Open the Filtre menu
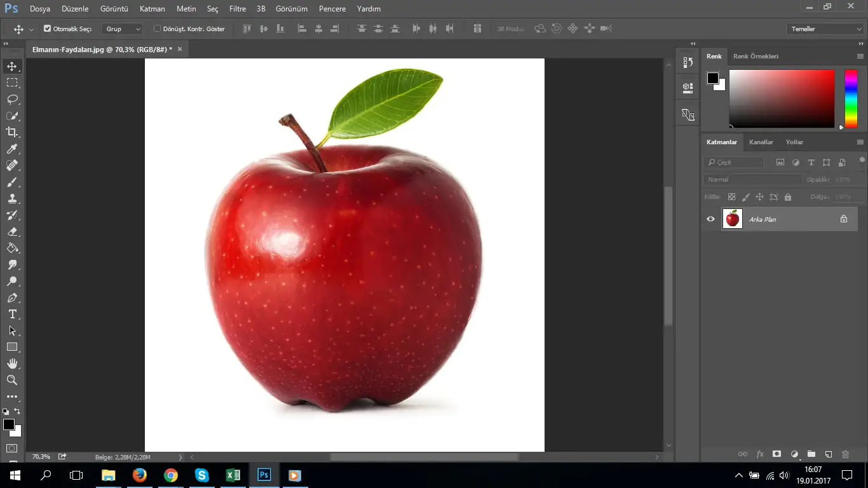868x488 pixels. point(238,9)
